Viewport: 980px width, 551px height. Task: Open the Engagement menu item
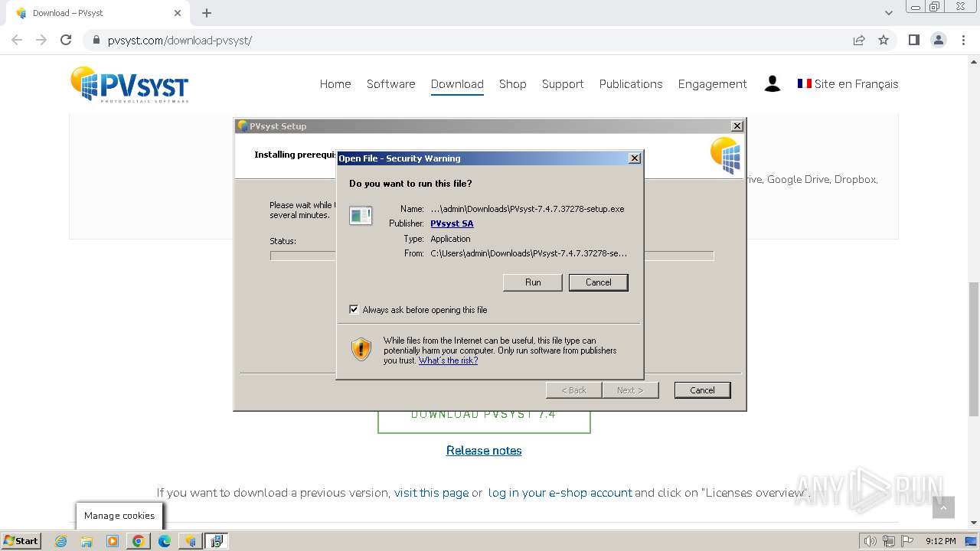[712, 84]
